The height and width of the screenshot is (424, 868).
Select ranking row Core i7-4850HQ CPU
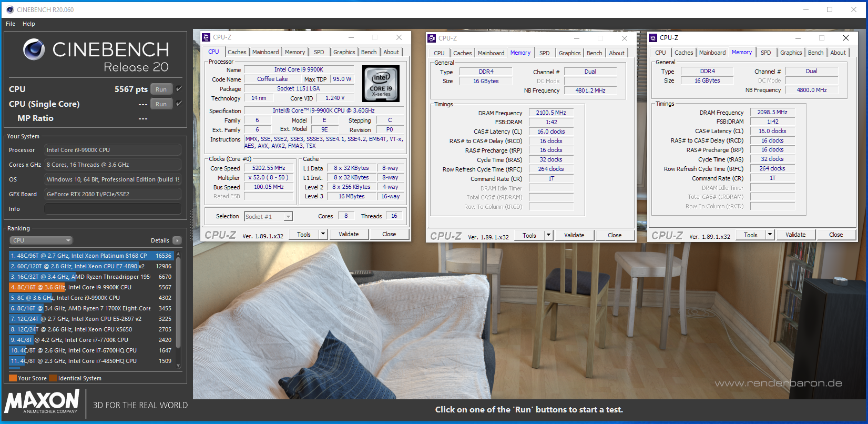[91, 361]
